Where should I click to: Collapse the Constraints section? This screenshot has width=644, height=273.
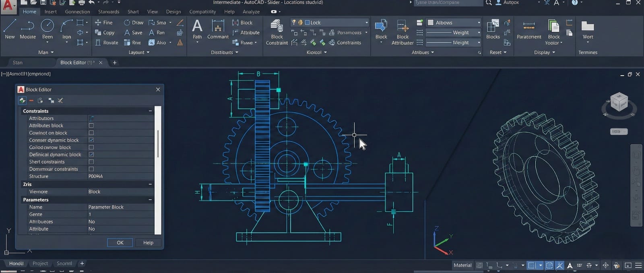click(150, 111)
